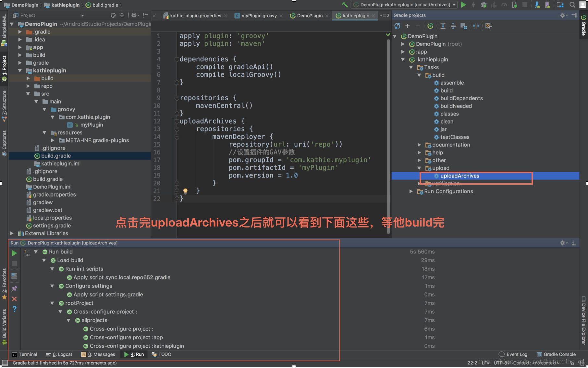Viewport: 588px width, 368px height.
Task: Expand the documentation task group
Action: (419, 145)
